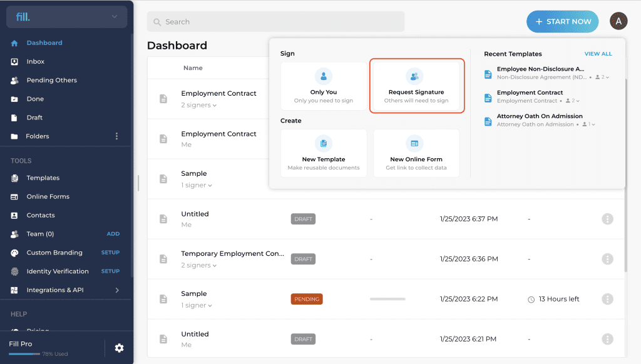Open more options for Untitled 6:21 PM row
The height and width of the screenshot is (364, 641).
[607, 339]
